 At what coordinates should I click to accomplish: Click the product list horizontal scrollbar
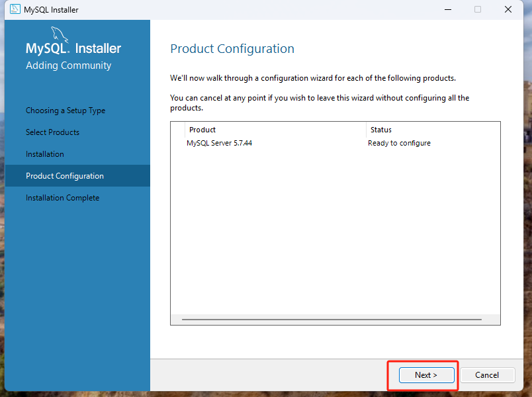[331, 320]
